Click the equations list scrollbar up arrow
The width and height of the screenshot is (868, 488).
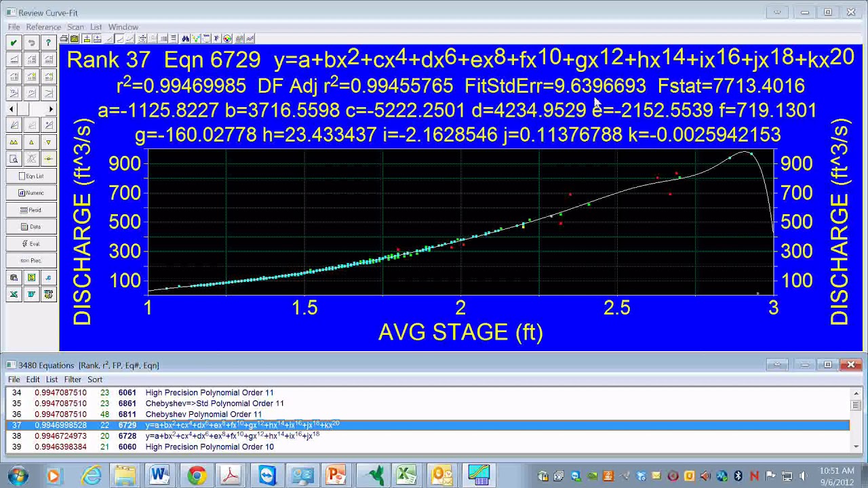click(856, 393)
